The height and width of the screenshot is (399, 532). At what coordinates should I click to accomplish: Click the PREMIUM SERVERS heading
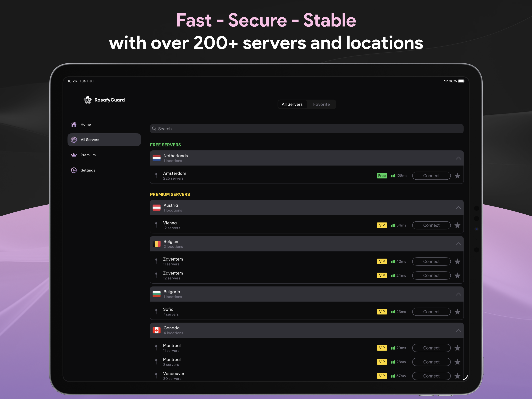pos(170,194)
